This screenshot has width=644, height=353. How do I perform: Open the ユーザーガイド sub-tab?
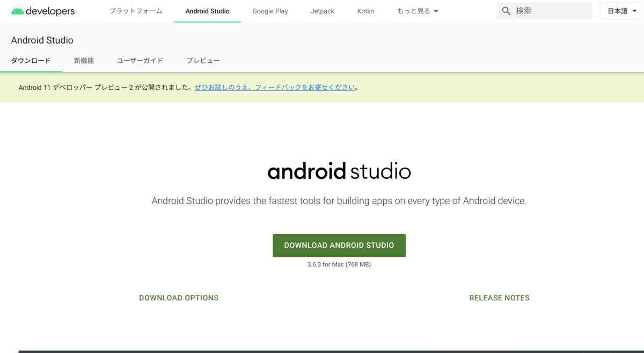(140, 61)
